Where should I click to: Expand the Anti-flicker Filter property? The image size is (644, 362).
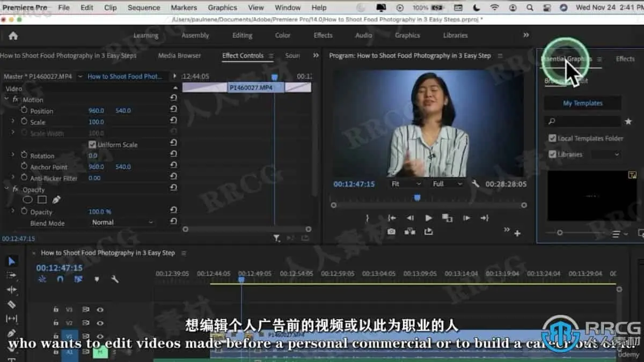(13, 177)
